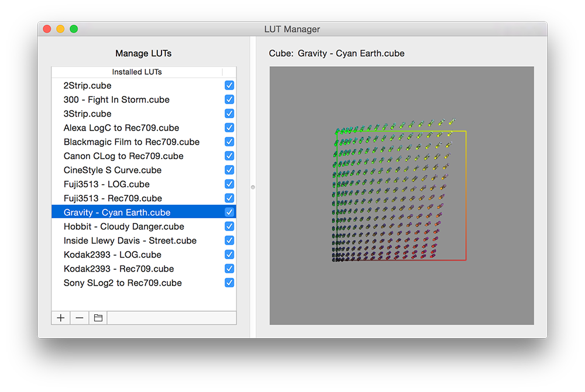Click the Installed LUTs column header
585x392 pixels.
pos(137,72)
